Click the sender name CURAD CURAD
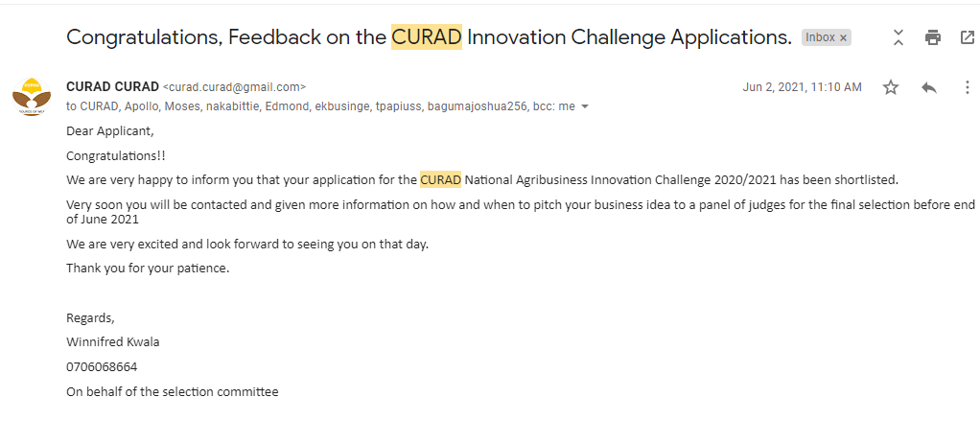 [112, 87]
